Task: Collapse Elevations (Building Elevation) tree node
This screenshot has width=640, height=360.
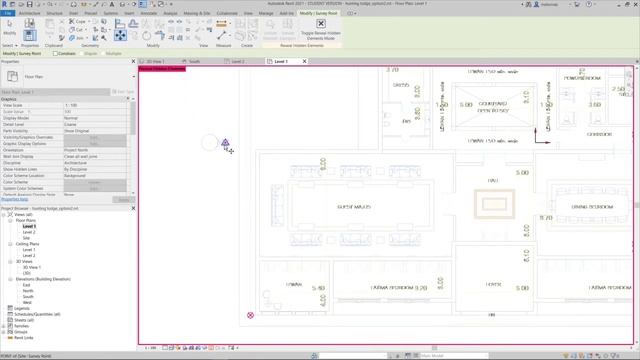Action: coord(10,279)
